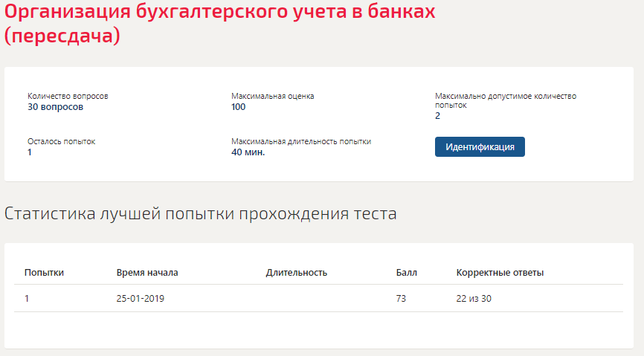Click the Время начала column header

(147, 273)
